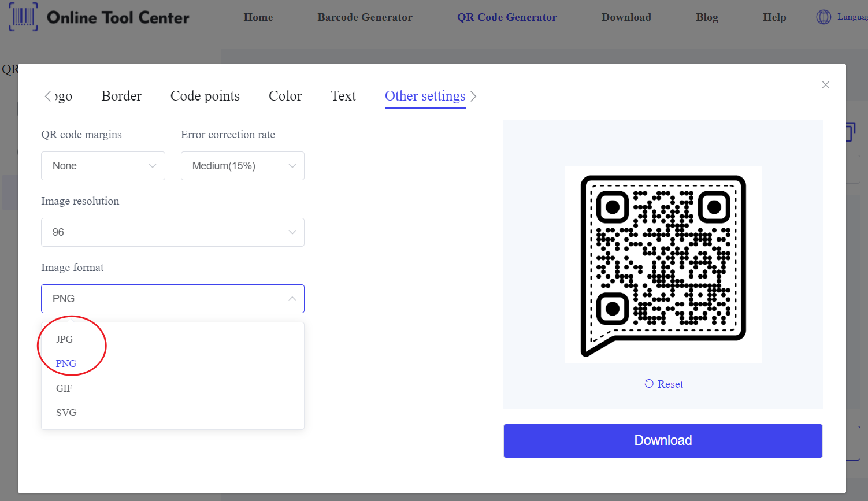
Task: Click the Download button
Action: (663, 441)
